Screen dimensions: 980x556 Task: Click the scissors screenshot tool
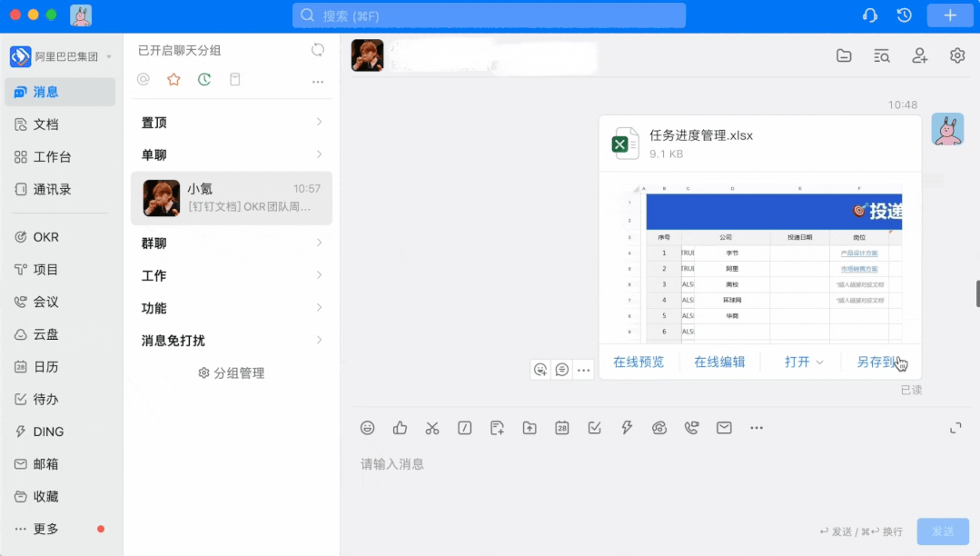432,428
